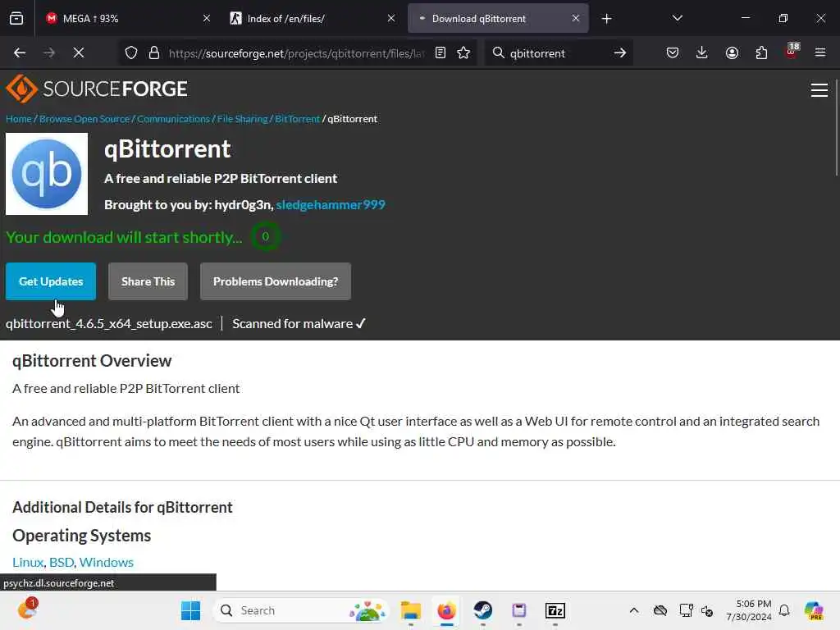Open Firefox View tabs overview icon
The image size is (840, 630).
click(16, 18)
